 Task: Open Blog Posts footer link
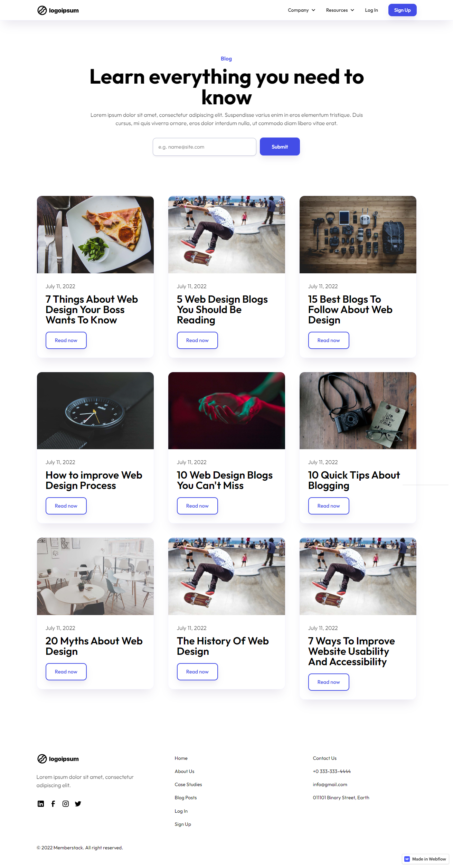click(x=186, y=798)
